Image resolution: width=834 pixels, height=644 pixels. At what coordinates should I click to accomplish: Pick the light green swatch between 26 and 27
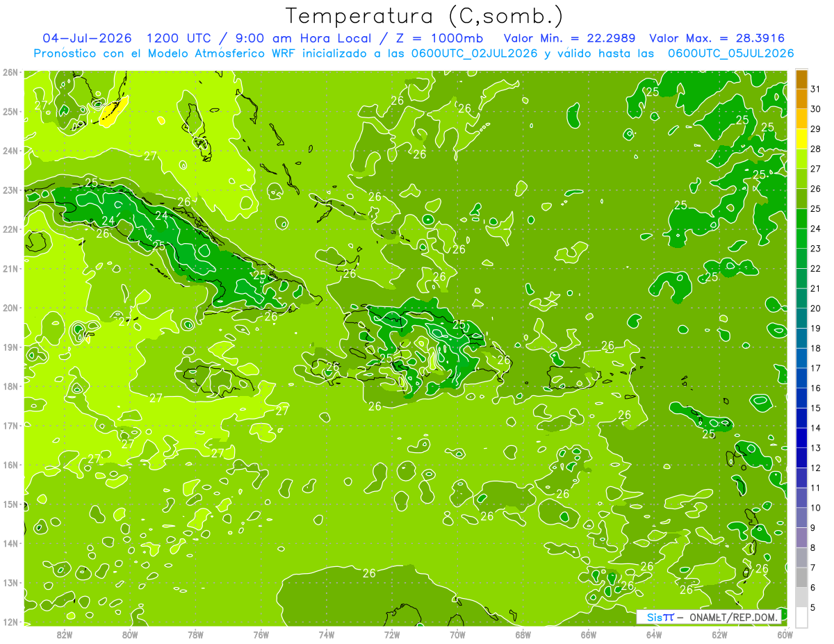click(801, 179)
